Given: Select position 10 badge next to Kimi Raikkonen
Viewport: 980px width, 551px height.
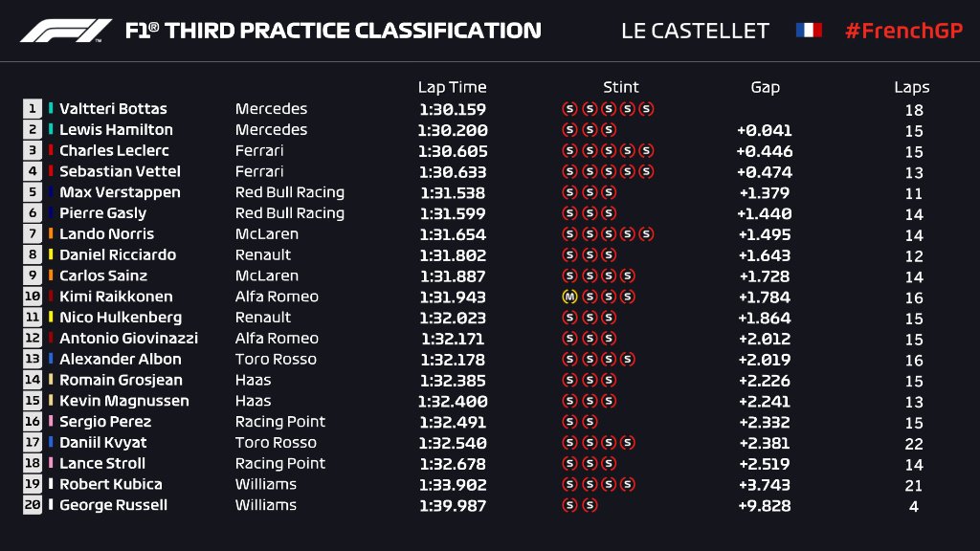Looking at the screenshot, I should tap(33, 297).
